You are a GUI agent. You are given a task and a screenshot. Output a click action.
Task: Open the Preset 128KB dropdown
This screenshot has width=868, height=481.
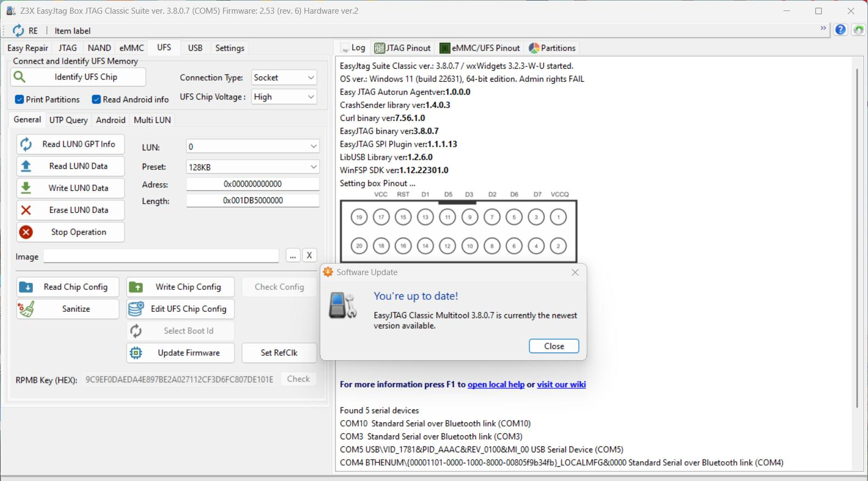[253, 167]
